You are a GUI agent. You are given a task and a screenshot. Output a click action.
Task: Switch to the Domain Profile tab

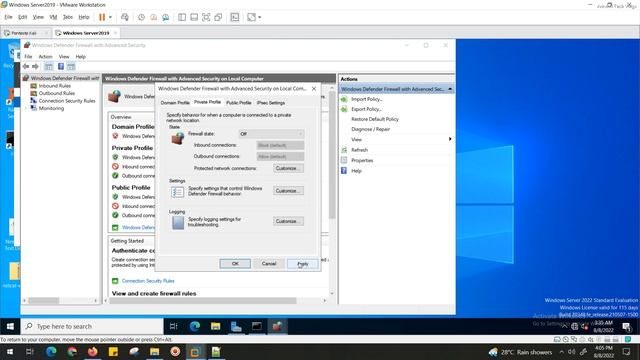tap(175, 103)
